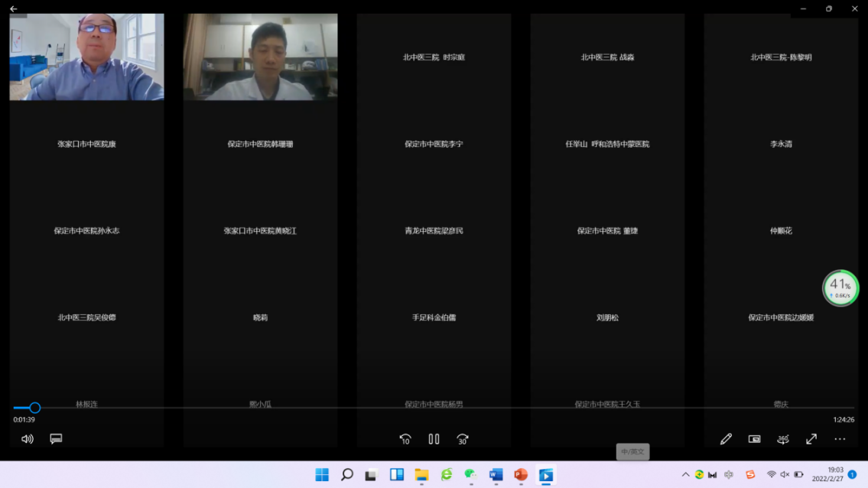Open the pencil edit tool menu
Viewport: 868px width, 488px height.
726,439
